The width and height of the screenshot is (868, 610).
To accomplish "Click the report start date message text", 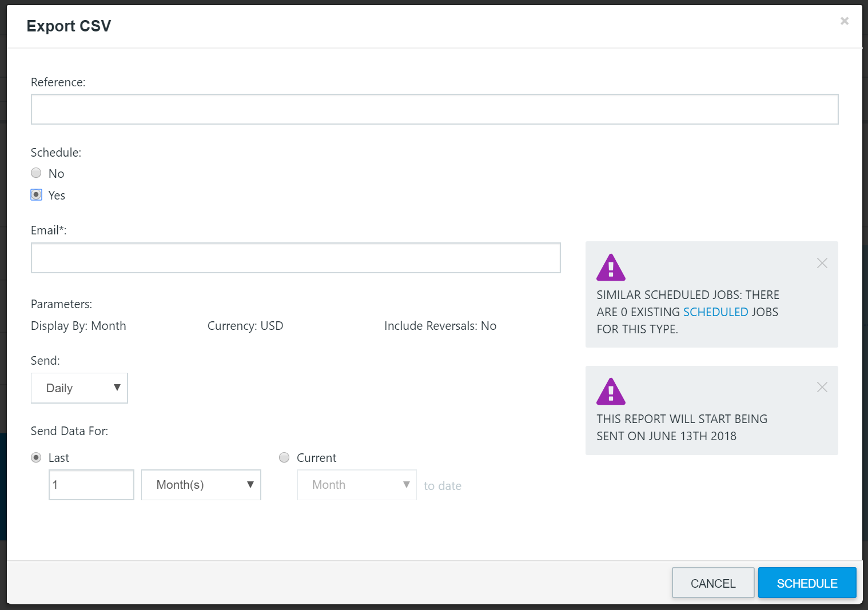I will [x=682, y=428].
